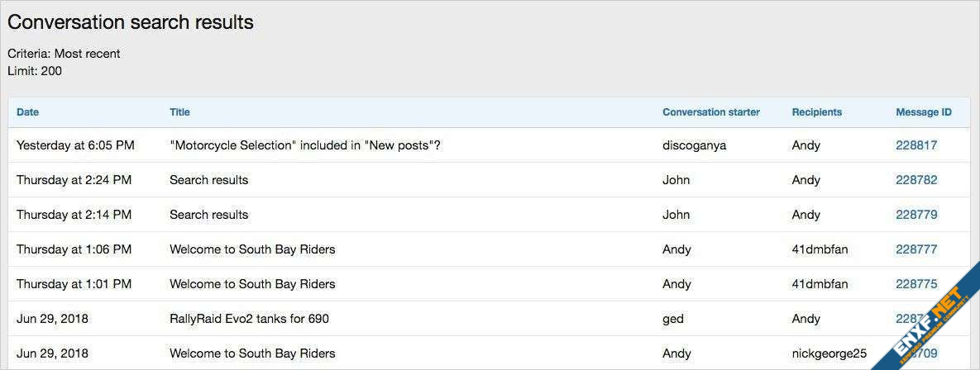Open message ID 228782 link
Image resolution: width=980 pixels, height=370 pixels.
[x=916, y=180]
